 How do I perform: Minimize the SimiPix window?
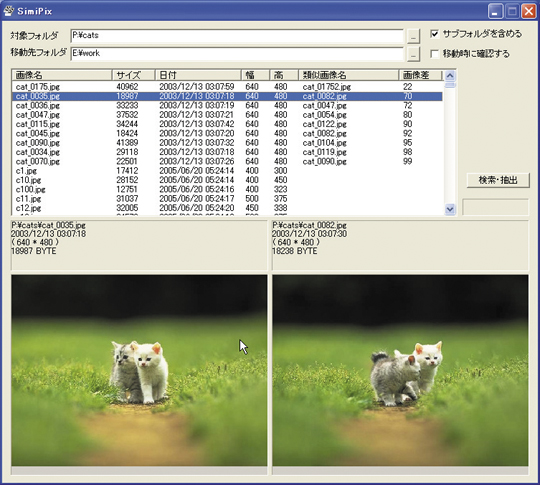(495, 12)
